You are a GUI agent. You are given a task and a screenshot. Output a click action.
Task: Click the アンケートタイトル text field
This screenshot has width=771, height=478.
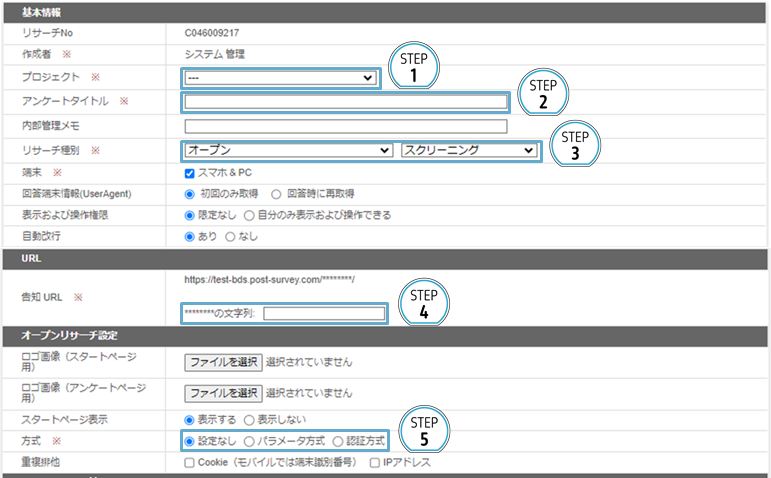(x=345, y=102)
